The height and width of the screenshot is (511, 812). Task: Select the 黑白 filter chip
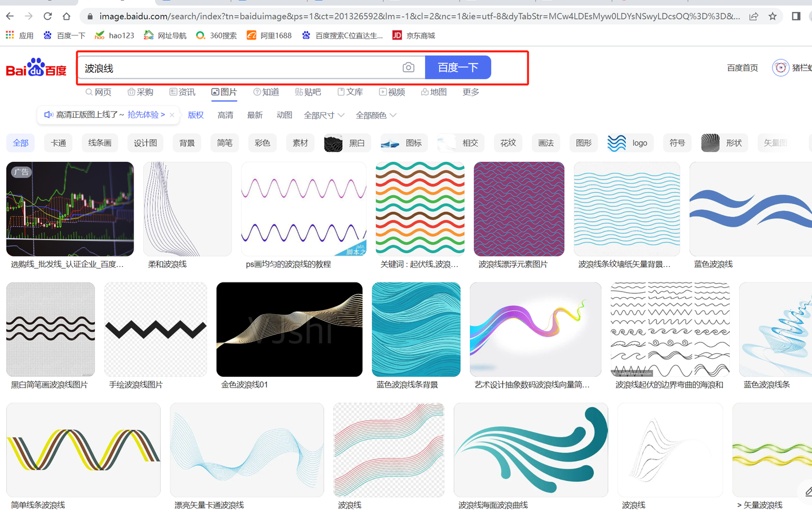click(x=347, y=143)
